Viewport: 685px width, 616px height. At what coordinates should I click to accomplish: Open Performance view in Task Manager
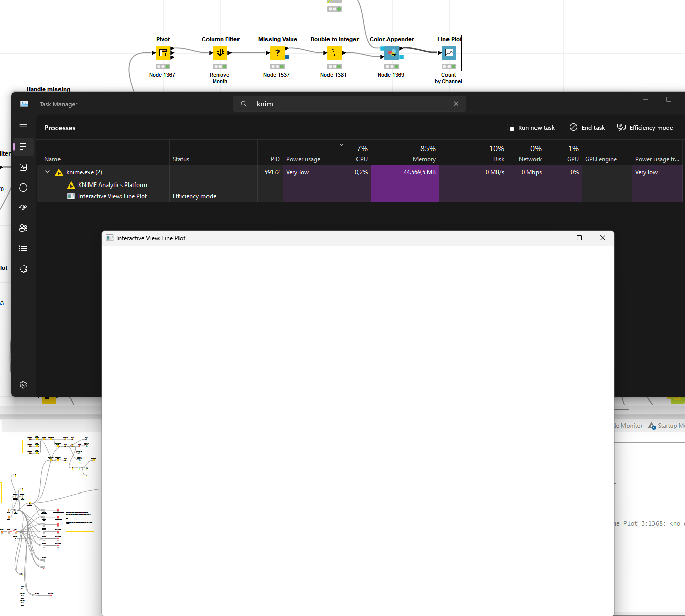pyautogui.click(x=23, y=167)
